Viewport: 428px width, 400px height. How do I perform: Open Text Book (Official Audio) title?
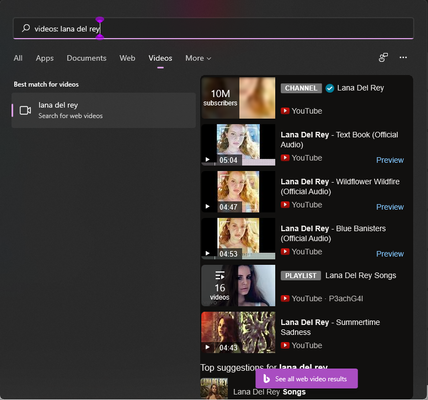pyautogui.click(x=339, y=139)
